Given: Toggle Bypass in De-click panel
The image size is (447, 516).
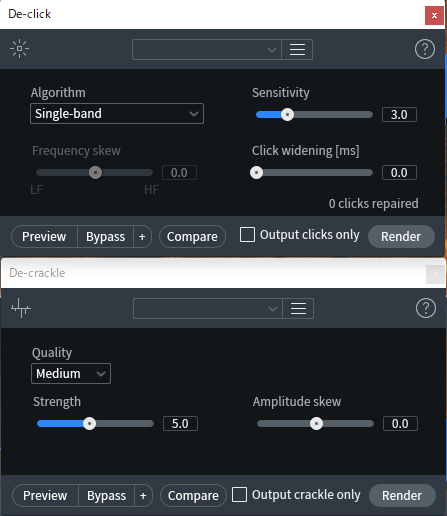Looking at the screenshot, I should click(105, 237).
